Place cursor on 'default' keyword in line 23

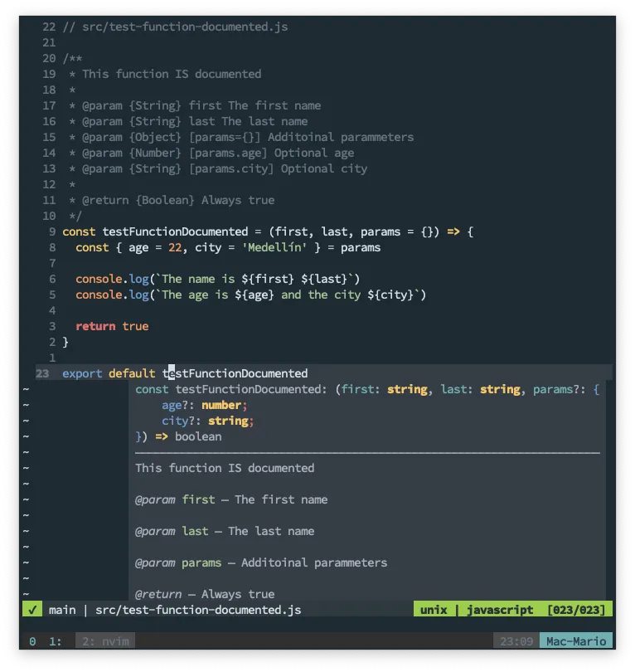132,373
